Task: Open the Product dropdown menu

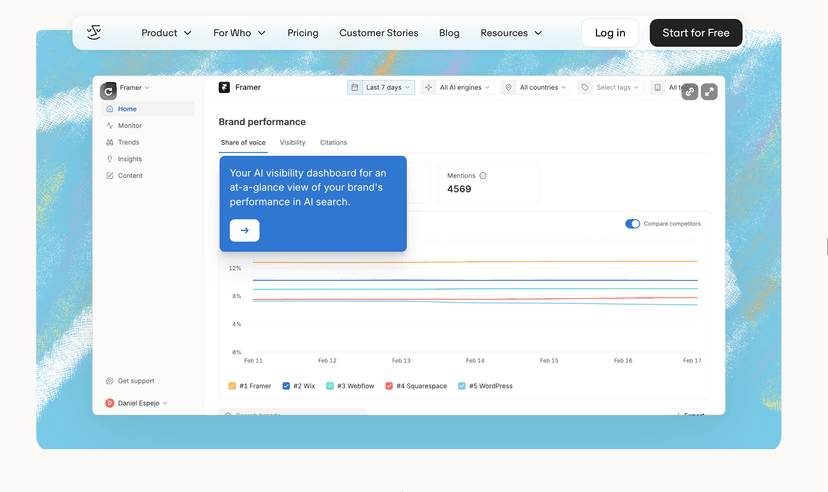Action: coord(166,33)
